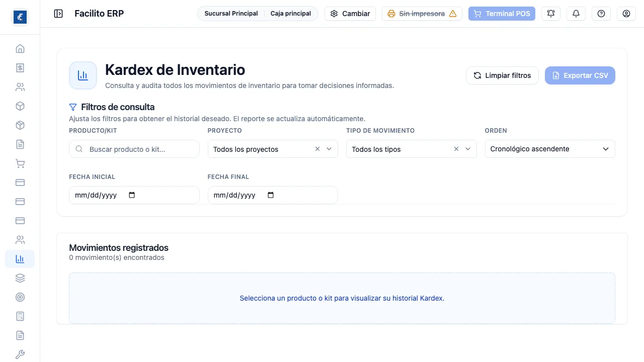Focus the Fecha inicial date field
644x362 pixels.
click(x=134, y=195)
